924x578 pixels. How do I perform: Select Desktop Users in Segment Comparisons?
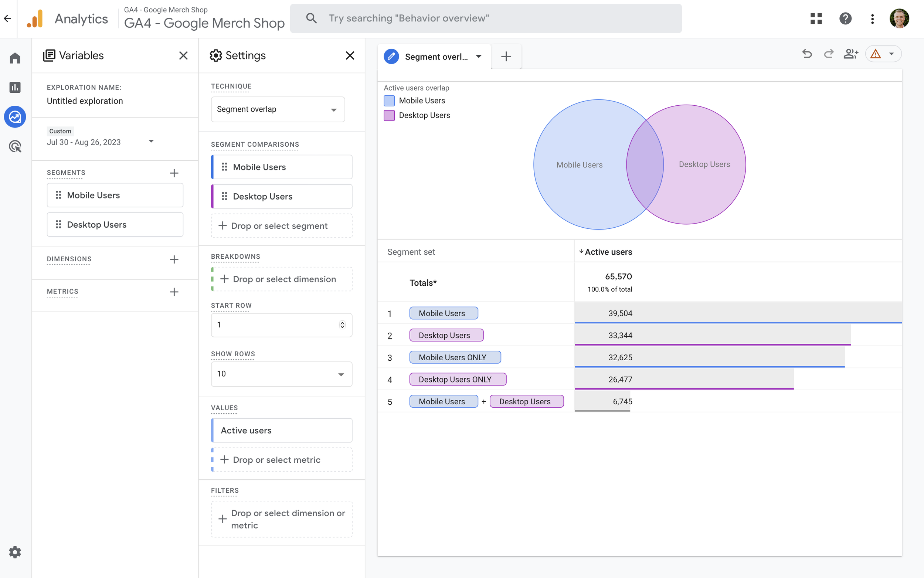[281, 197]
